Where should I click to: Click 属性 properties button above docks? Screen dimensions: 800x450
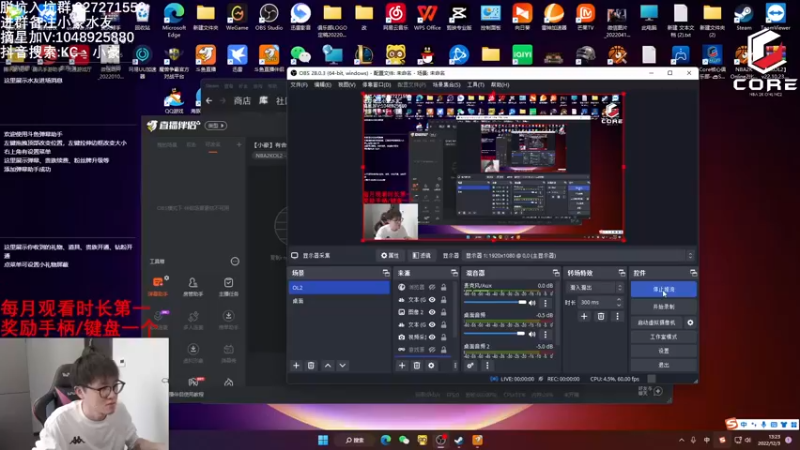[390, 256]
